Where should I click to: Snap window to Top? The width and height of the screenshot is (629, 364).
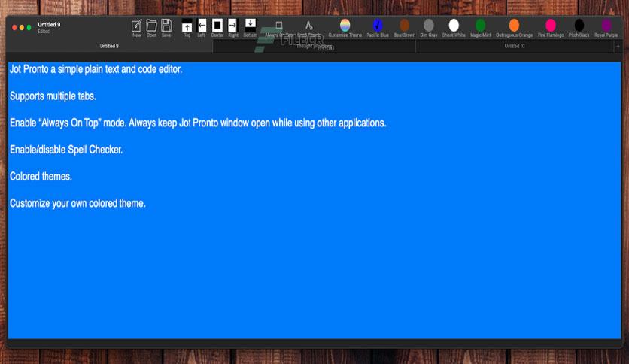187,26
